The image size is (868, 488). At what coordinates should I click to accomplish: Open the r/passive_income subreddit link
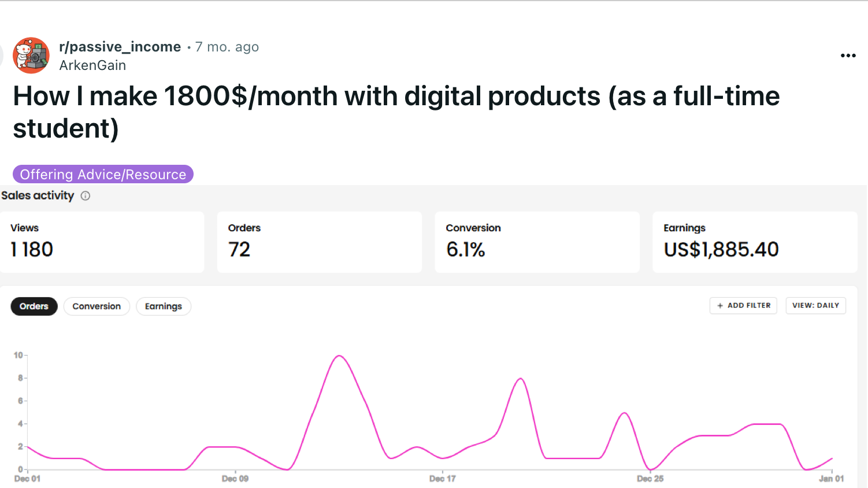(x=120, y=47)
